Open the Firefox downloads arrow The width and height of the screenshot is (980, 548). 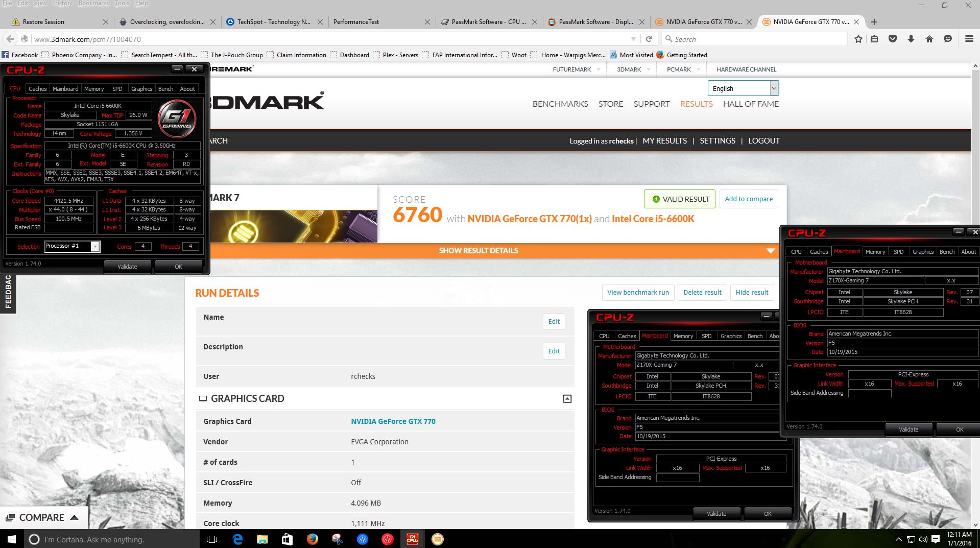(x=911, y=39)
